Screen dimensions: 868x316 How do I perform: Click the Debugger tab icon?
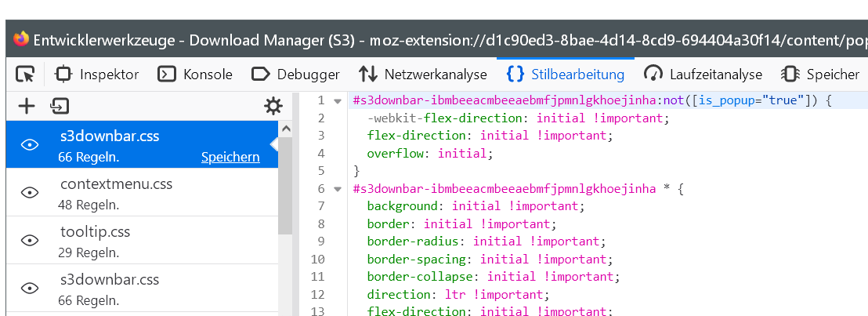click(260, 74)
